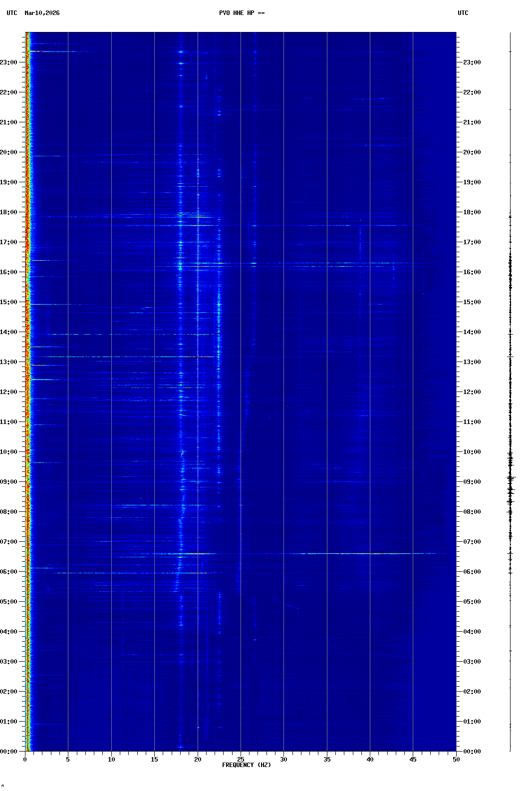Click the 16:00 label on left time axis

coord(9,272)
